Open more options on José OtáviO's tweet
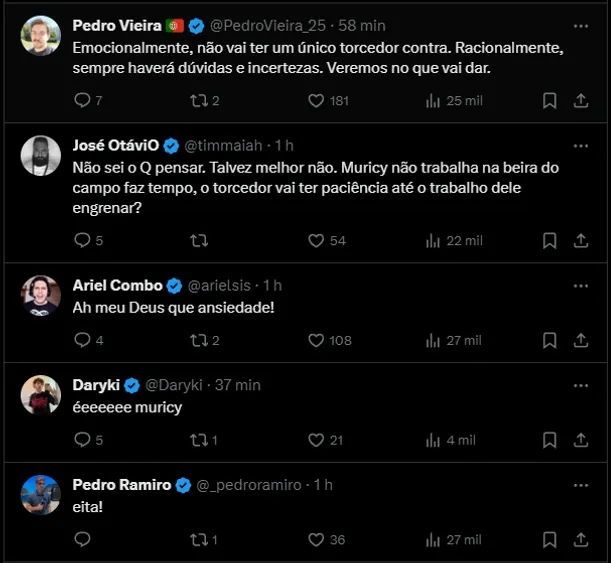The height and width of the screenshot is (563, 611). coord(581,146)
